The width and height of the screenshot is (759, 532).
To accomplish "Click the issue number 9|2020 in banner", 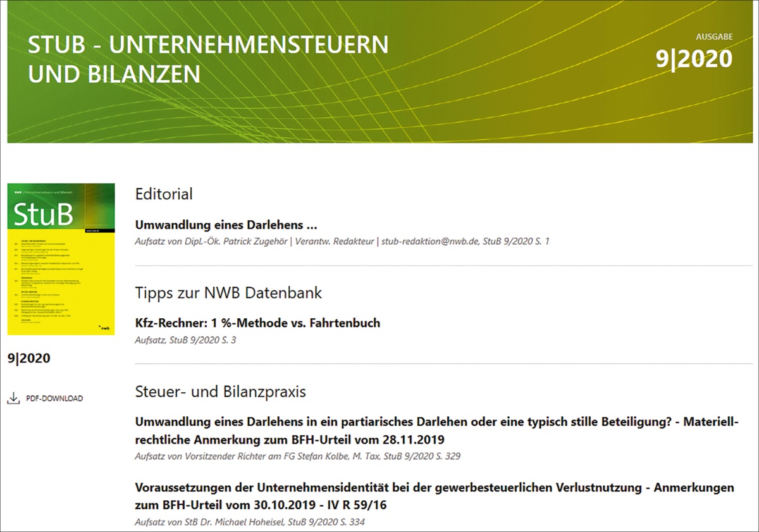I will pos(693,59).
